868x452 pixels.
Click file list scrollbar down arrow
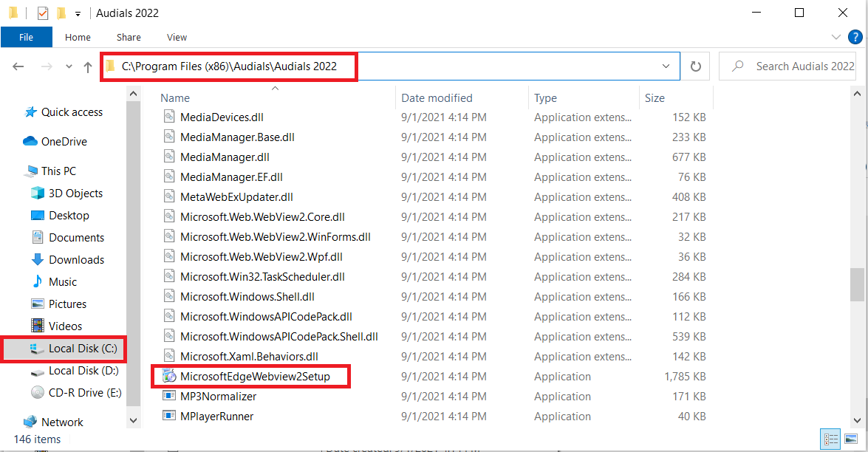click(x=858, y=420)
